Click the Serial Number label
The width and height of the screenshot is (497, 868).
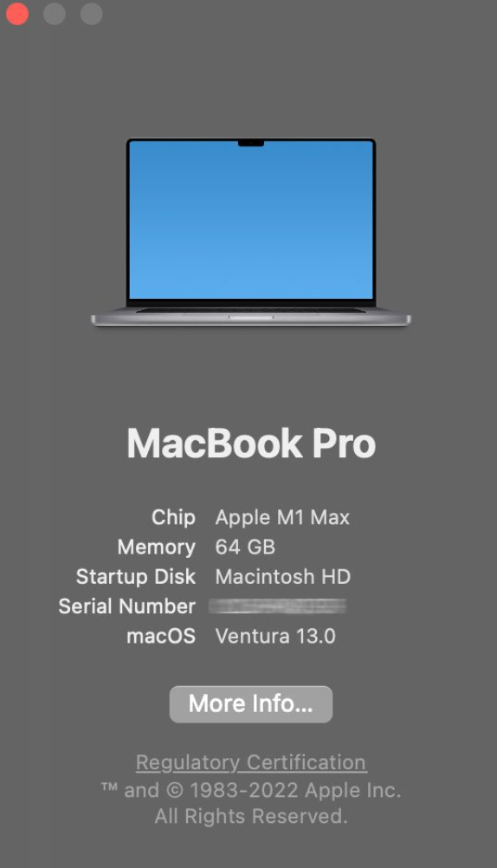(126, 606)
